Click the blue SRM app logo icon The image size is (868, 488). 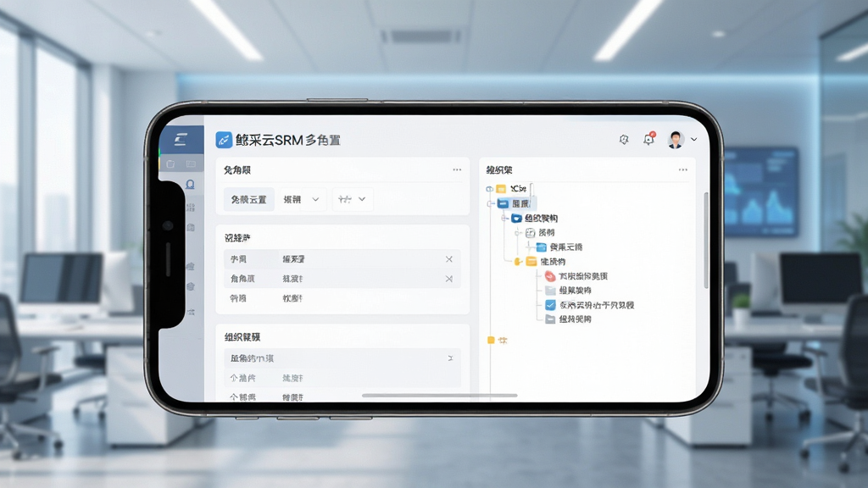(x=224, y=140)
